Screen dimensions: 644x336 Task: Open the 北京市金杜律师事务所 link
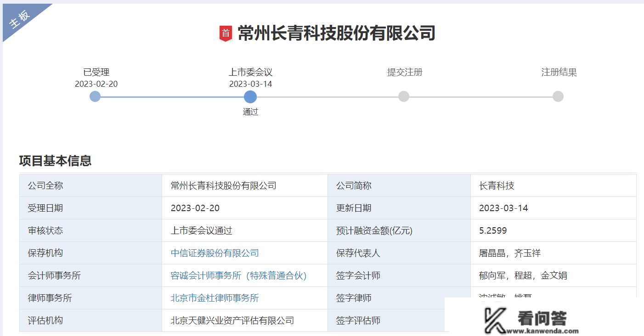pyautogui.click(x=215, y=298)
